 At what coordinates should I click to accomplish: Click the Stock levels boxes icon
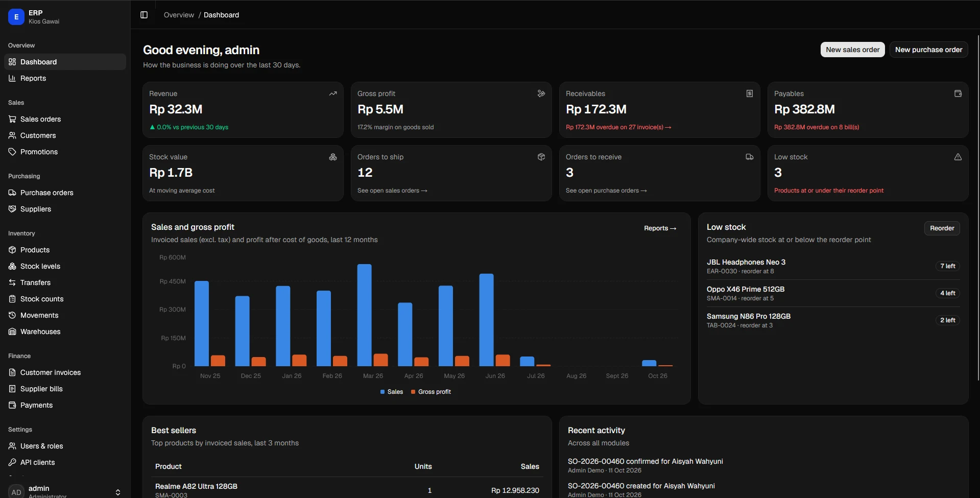coord(12,266)
